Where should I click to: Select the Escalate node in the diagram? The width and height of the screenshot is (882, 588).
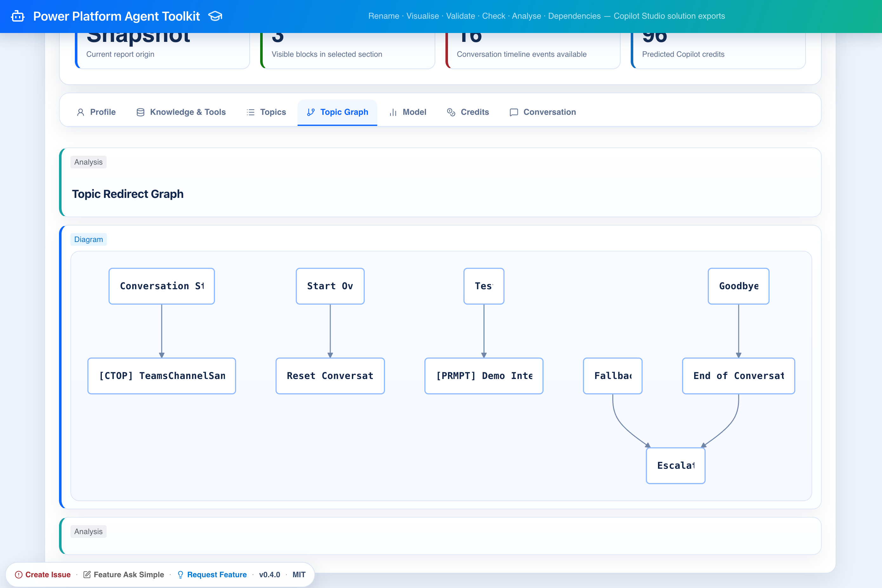point(675,465)
